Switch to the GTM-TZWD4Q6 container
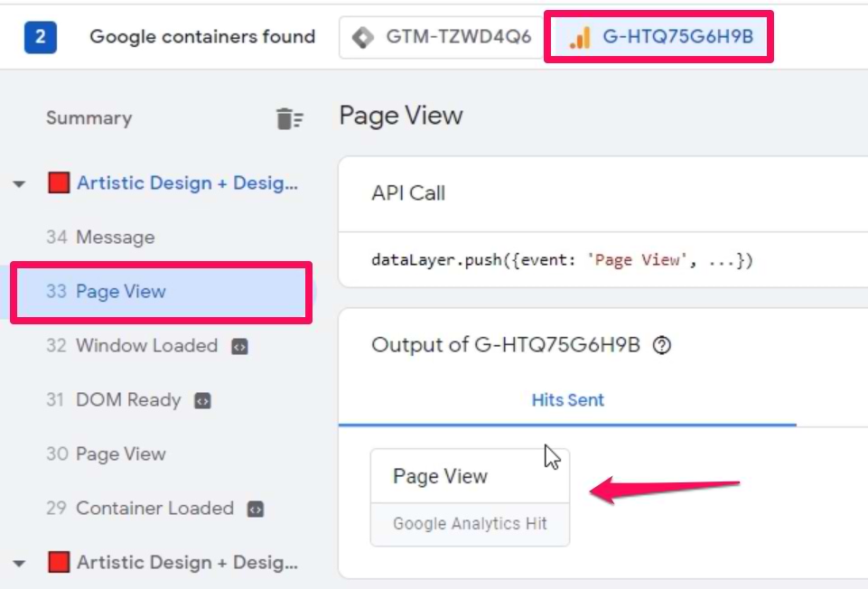 pos(441,38)
